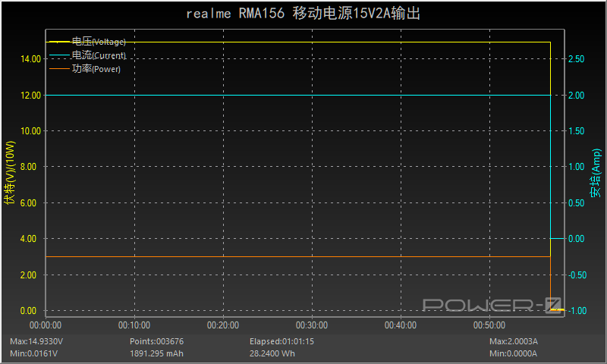Click the 电流(Current) legend entry

pos(99,55)
